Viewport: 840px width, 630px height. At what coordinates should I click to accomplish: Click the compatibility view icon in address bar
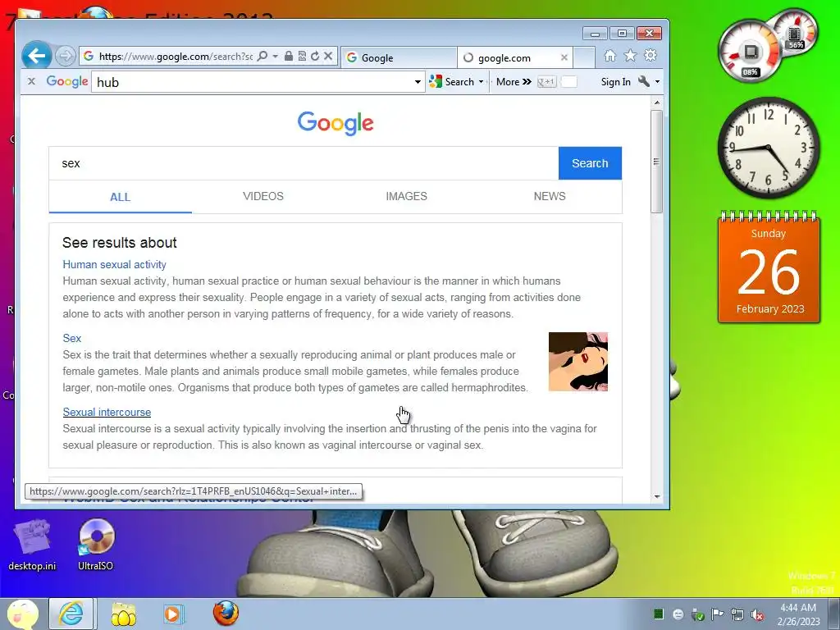[x=302, y=56]
